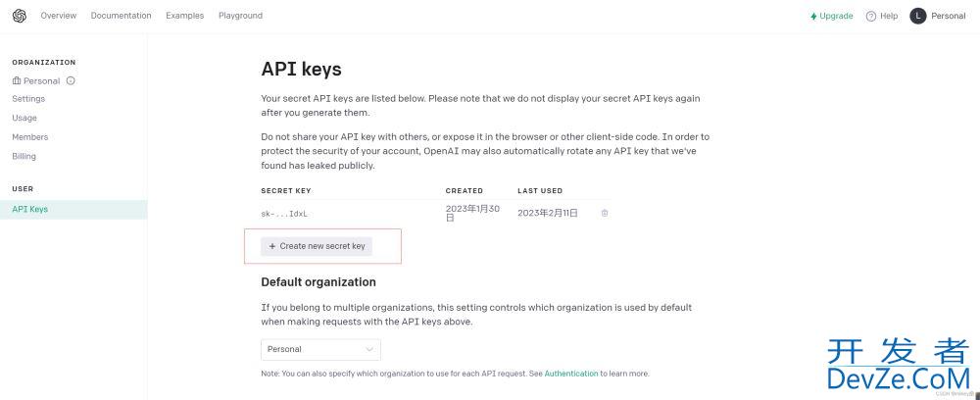This screenshot has width=980, height=400.
Task: Follow the Authentication link
Action: coord(571,374)
